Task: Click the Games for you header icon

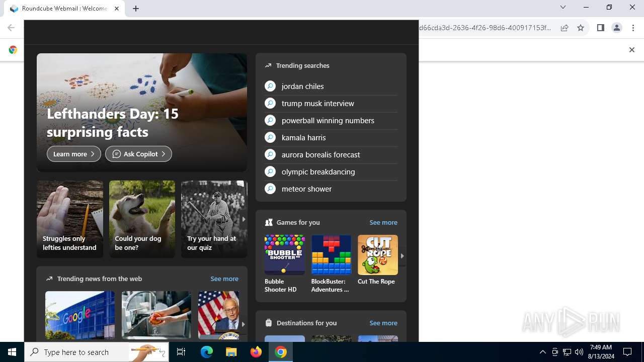Action: point(269,222)
